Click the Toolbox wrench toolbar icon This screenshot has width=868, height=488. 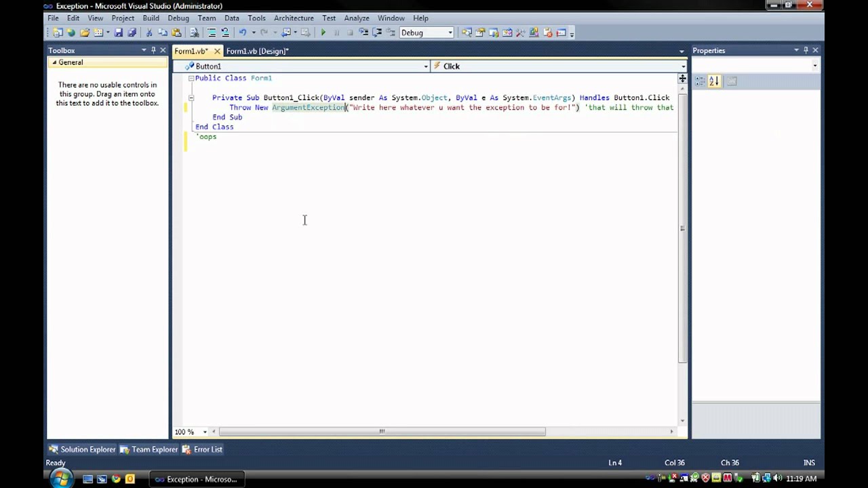coord(521,33)
